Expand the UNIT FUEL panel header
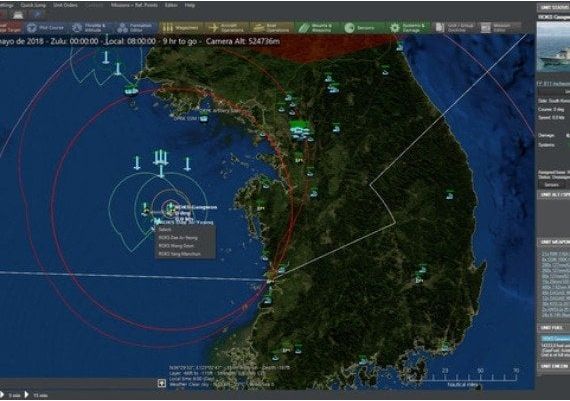Image resolution: width=570 pixels, height=401 pixels. point(554,328)
